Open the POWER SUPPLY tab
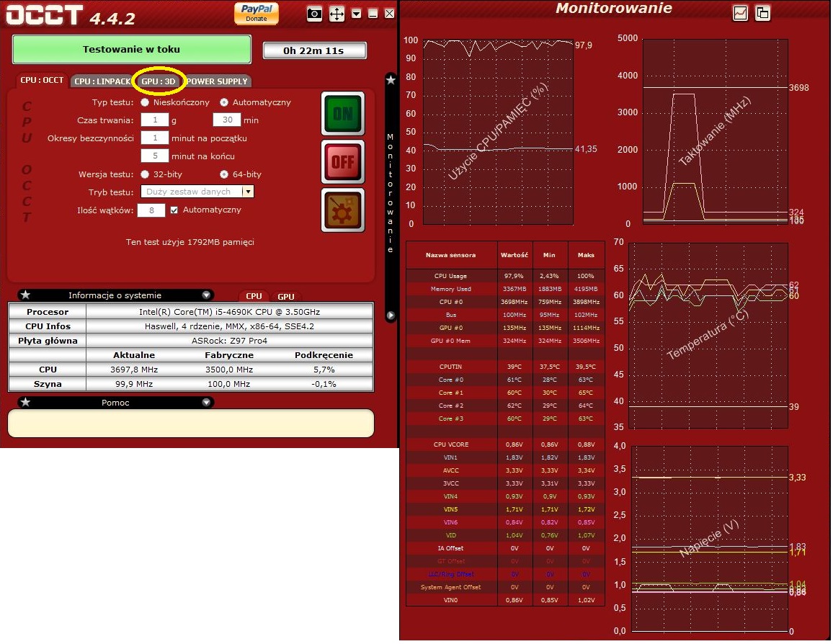Screen dimensions: 833x644 point(217,81)
